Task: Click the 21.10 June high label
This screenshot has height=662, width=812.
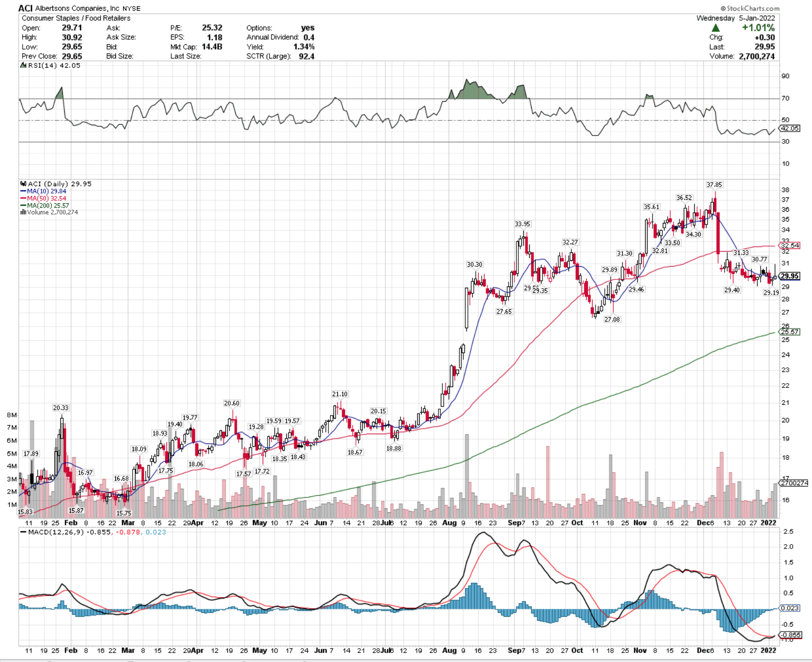Action: click(340, 394)
